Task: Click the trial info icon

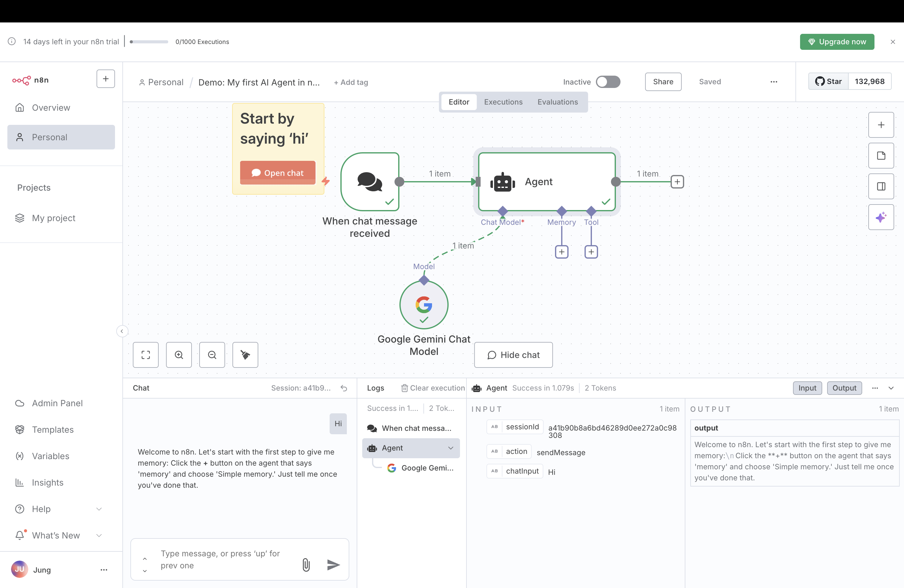Action: pyautogui.click(x=12, y=42)
